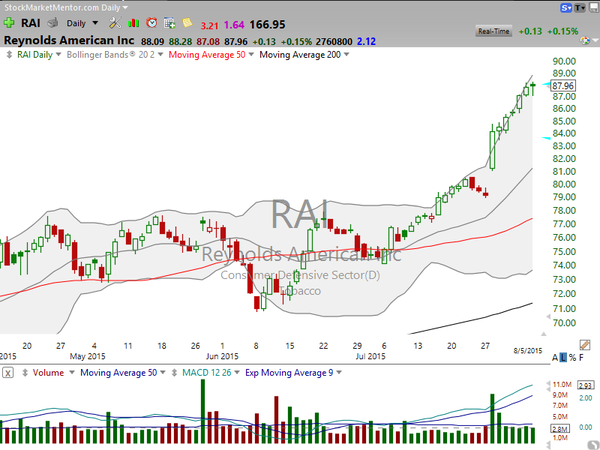This screenshot has width=600, height=450.
Task: Click the upper cyan marker on the price axis
Action: click(x=546, y=84)
